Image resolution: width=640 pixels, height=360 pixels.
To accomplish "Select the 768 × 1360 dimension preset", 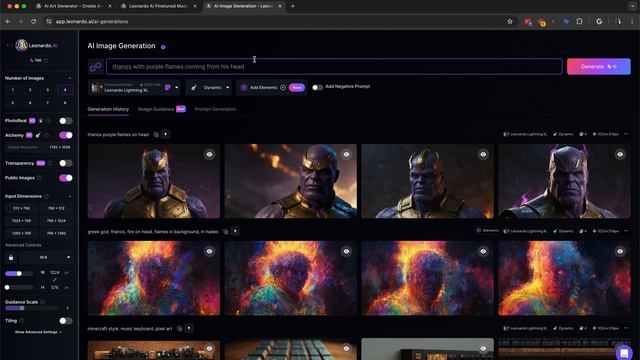I will click(56, 233).
